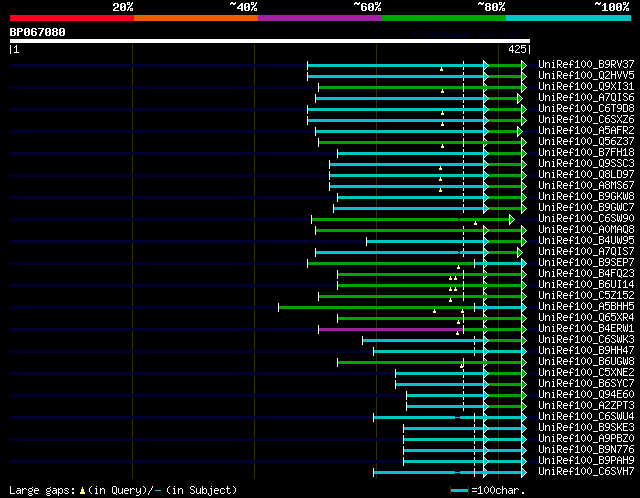Image resolution: width=640 pixels, height=498 pixels.
Task: Open the UniRef100_C6SXZ6 hit label
Action: point(586,119)
